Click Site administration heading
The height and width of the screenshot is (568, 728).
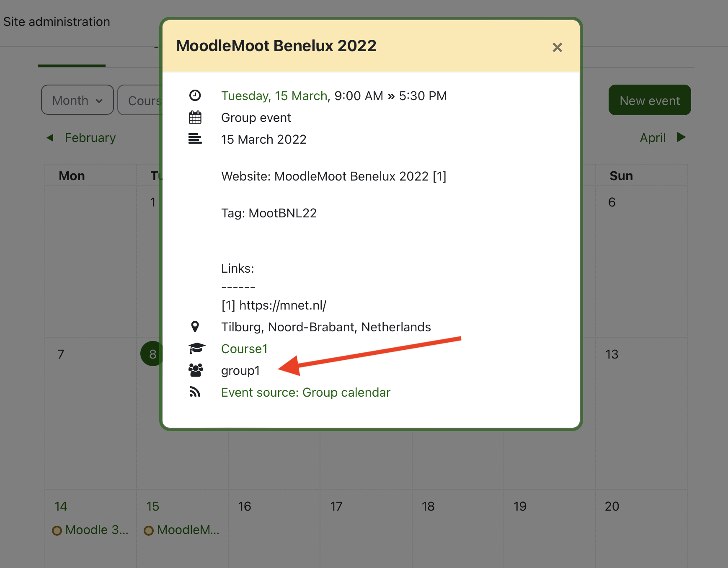(x=57, y=22)
